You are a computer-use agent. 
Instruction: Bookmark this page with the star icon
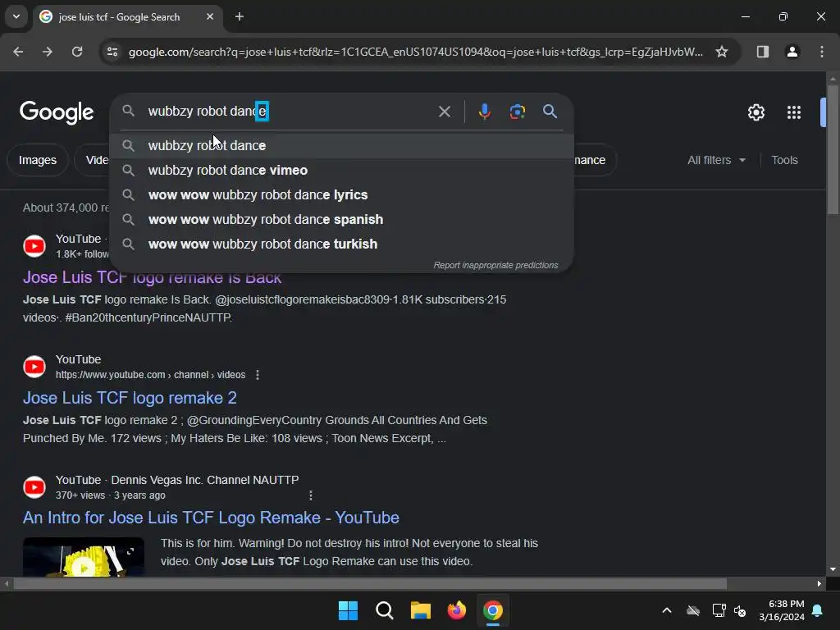tap(722, 52)
